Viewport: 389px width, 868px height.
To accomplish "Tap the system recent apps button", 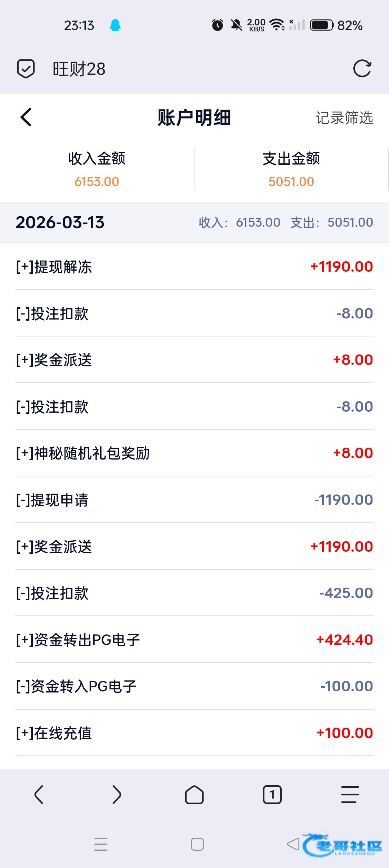I will [x=101, y=844].
